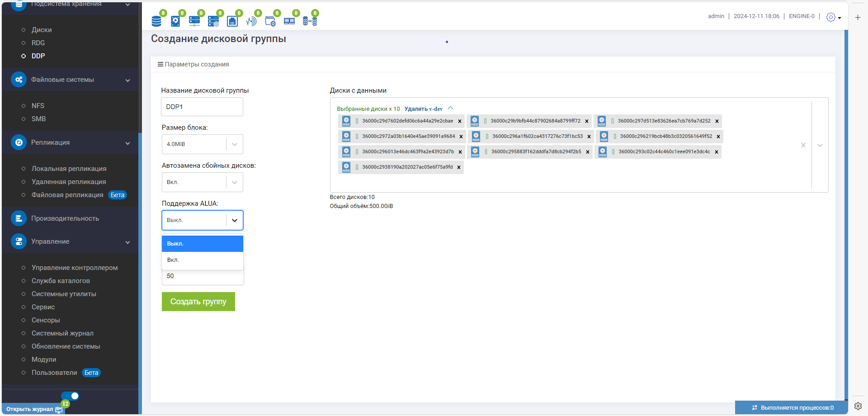Click the Создать группу button
This screenshot has width=868, height=416.
[x=198, y=302]
